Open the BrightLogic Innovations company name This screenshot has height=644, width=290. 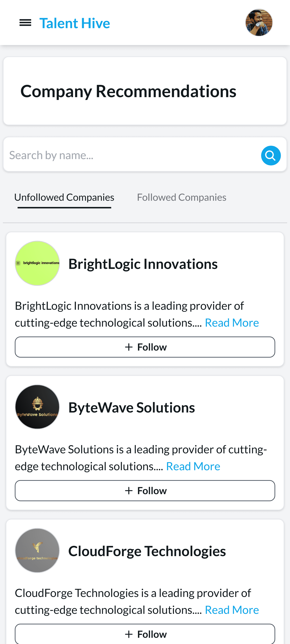[143, 264]
